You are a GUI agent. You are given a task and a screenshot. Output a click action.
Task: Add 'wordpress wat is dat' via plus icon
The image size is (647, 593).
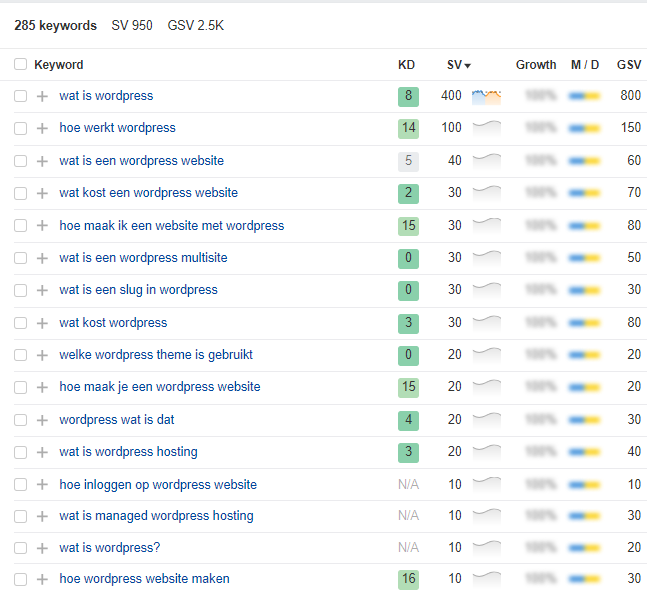tap(42, 420)
